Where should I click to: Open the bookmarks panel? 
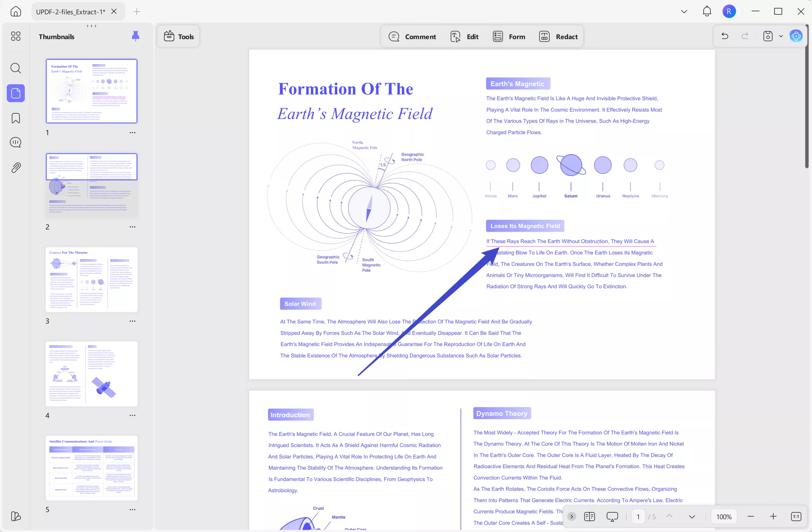point(15,118)
